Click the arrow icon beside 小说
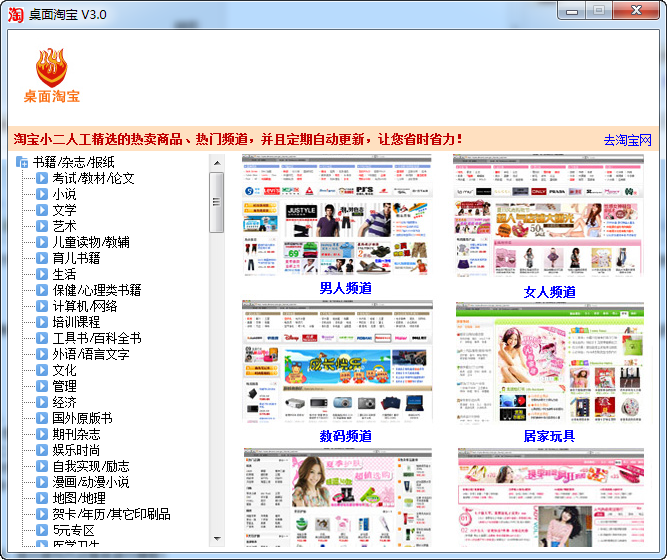Image resolution: width=667 pixels, height=560 pixels. (x=42, y=194)
